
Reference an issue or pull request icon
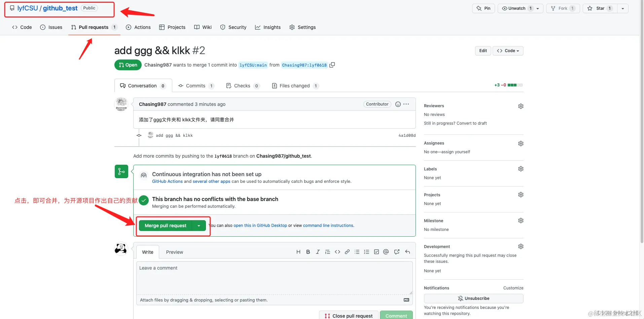(397, 252)
